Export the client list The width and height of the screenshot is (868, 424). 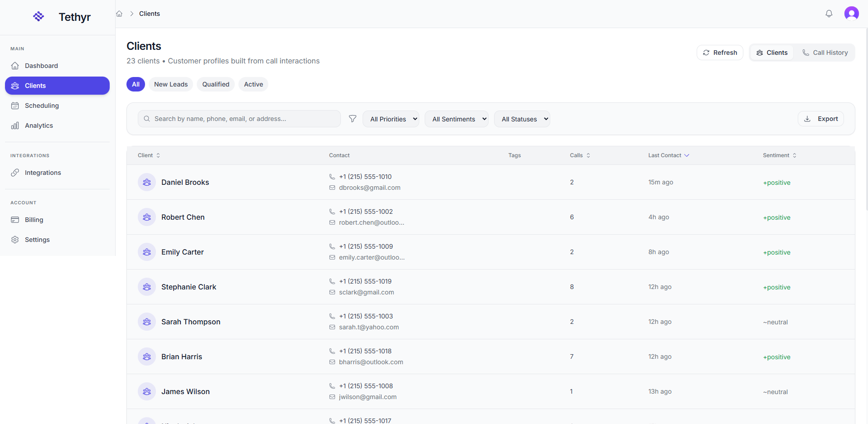pos(820,119)
